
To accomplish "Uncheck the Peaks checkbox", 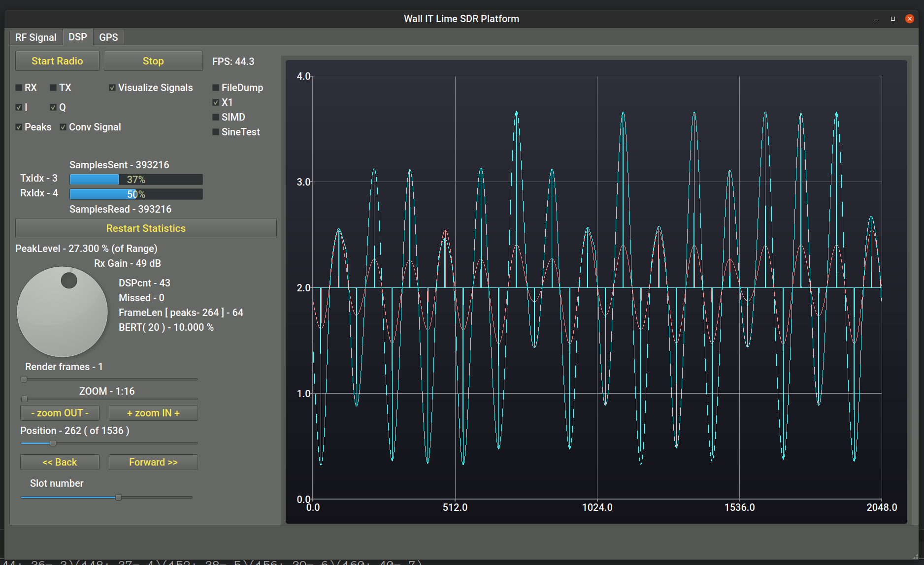I will (x=19, y=127).
